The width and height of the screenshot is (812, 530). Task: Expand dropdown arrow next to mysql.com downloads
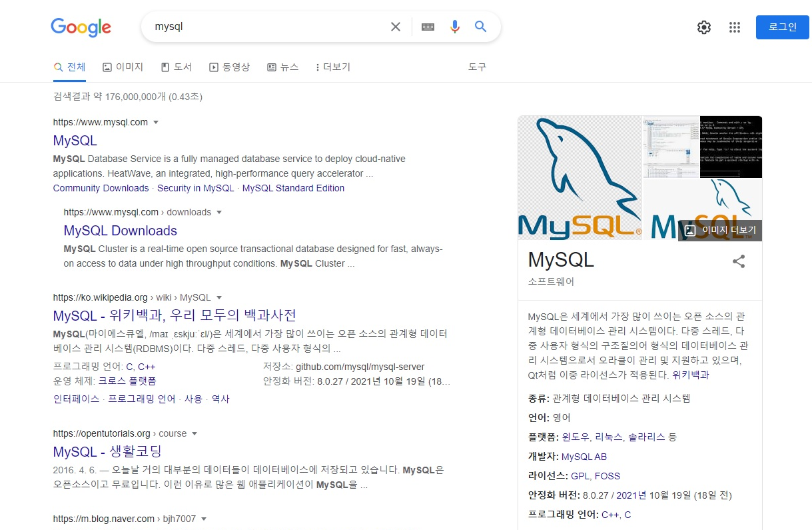(219, 213)
